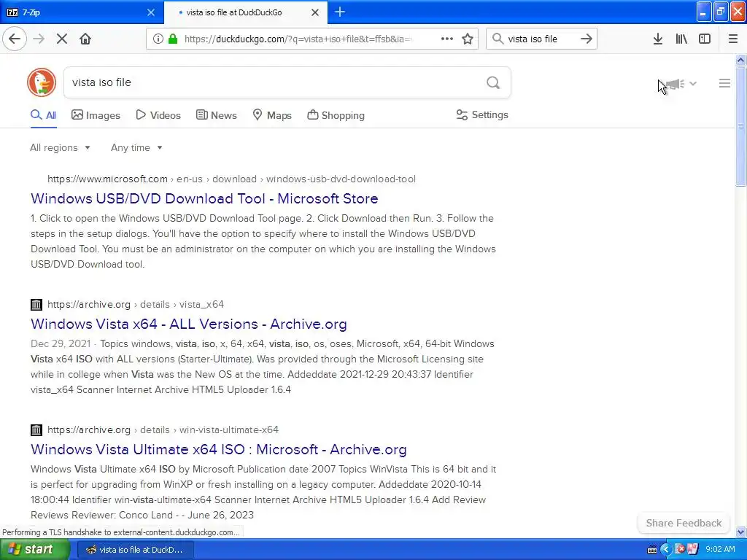Image resolution: width=747 pixels, height=560 pixels.
Task: Select the All results tab
Action: click(x=43, y=115)
